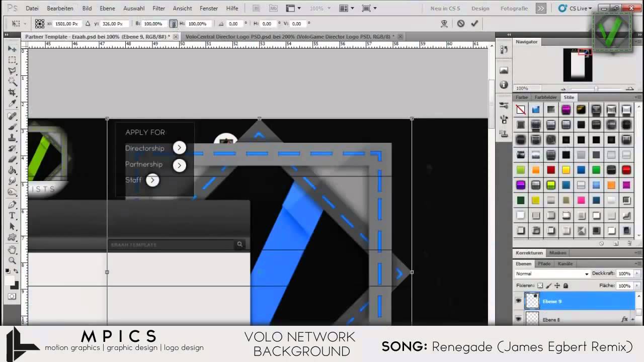Open the Deckkraft opacity arrow
Screen dimensions: 644x362
[x=637, y=274]
